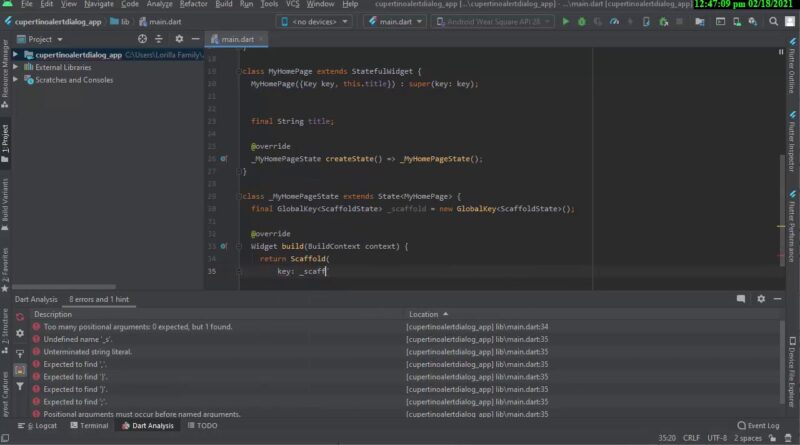Toggle createState gutter override marker
Viewport: 800px width, 445px height.
point(223,159)
